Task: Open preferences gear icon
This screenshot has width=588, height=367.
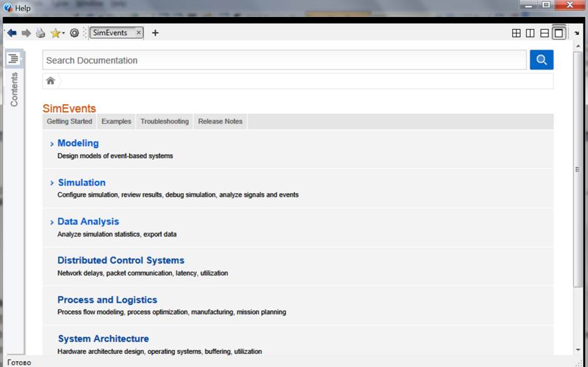Action: tap(74, 33)
